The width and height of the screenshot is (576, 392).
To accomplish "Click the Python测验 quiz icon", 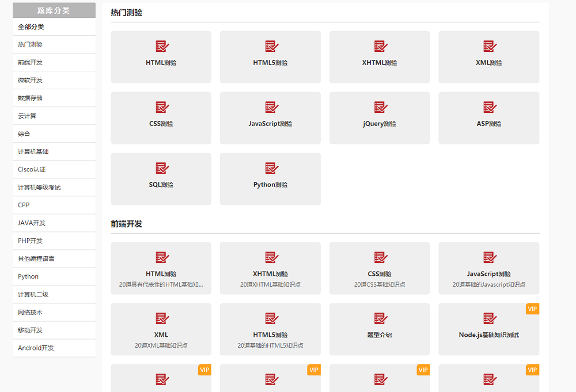I will pyautogui.click(x=271, y=168).
